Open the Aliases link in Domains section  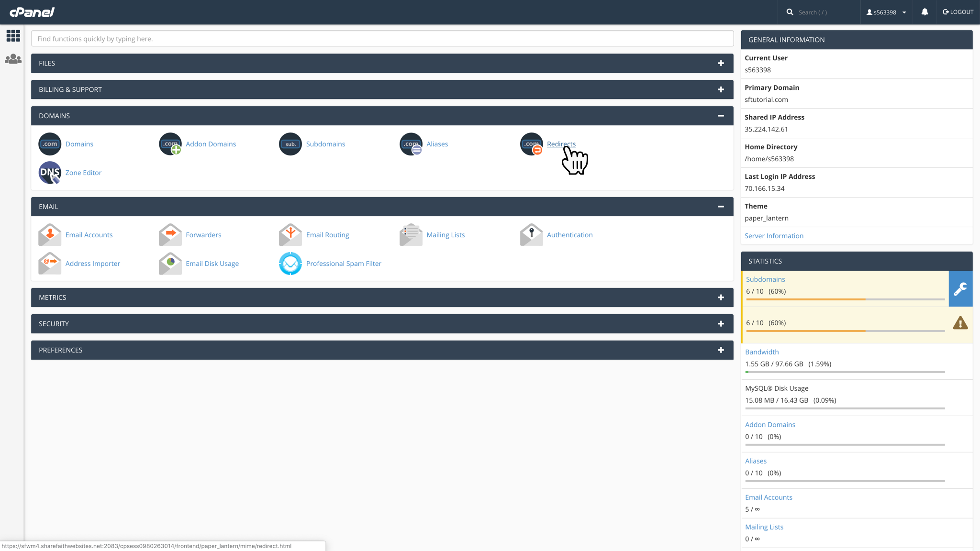click(437, 144)
